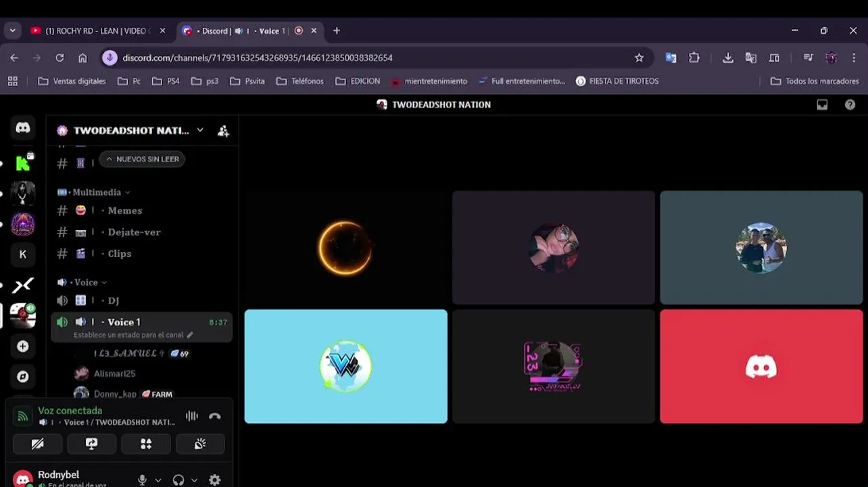Jump to NUEVOS SIN LEER unread messages
This screenshot has height=487, width=868.
[x=143, y=159]
